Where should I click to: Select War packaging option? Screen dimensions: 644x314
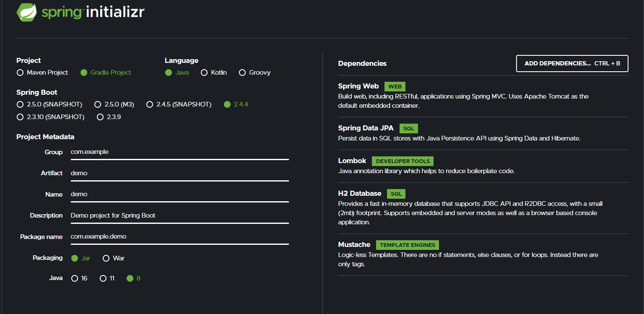coord(106,258)
